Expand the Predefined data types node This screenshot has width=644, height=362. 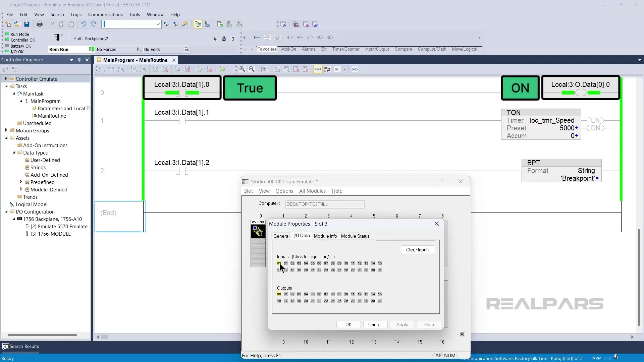point(21,182)
